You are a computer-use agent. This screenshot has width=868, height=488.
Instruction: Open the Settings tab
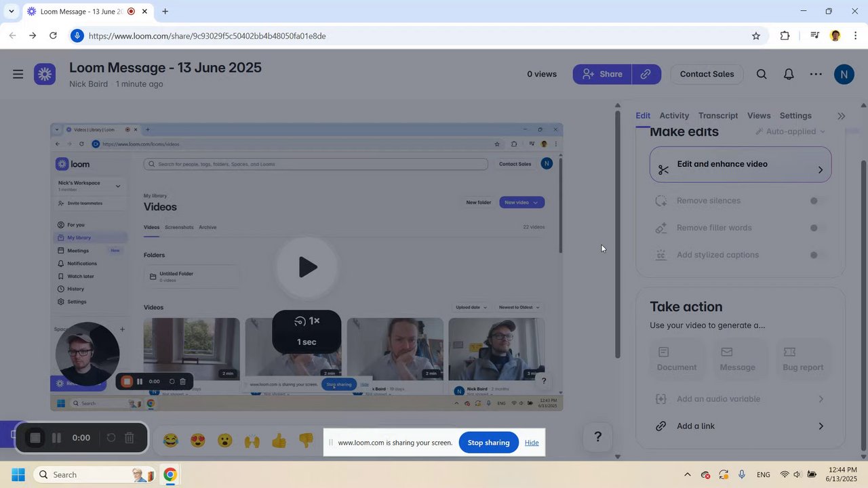[x=795, y=116]
